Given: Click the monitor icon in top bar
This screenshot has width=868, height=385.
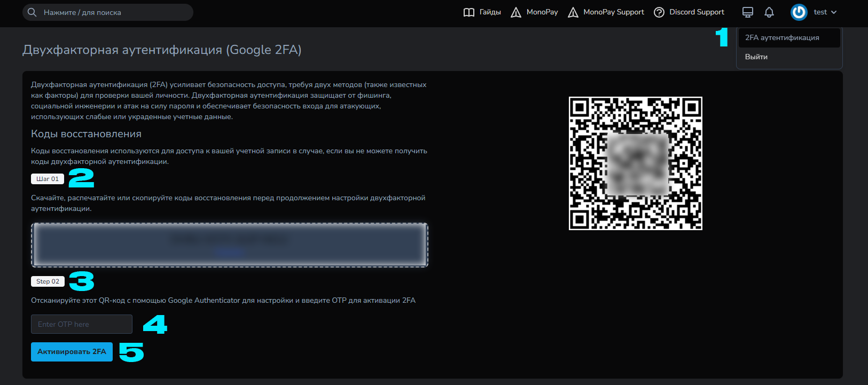Looking at the screenshot, I should tap(748, 12).
